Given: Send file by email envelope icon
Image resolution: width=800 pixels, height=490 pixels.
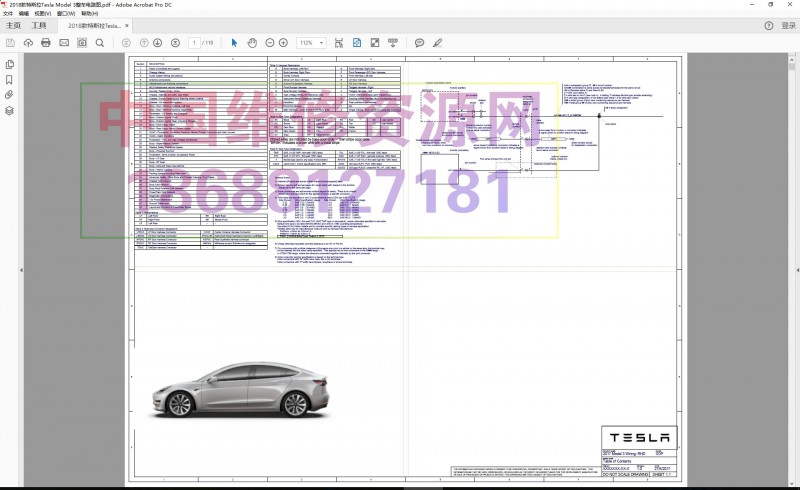Looking at the screenshot, I should coord(64,43).
